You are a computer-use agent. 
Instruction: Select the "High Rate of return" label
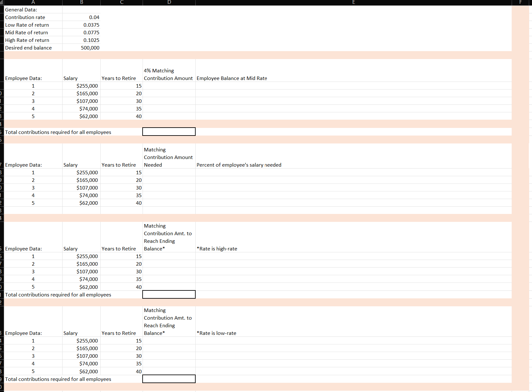pyautogui.click(x=33, y=40)
